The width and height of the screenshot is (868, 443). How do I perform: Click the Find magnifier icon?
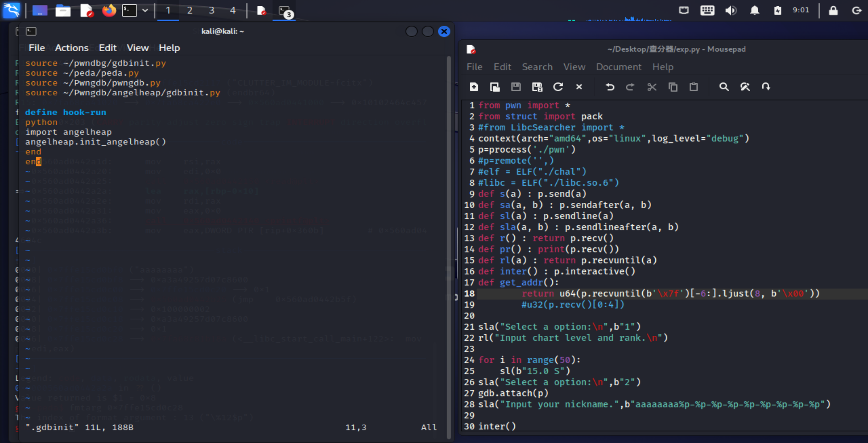coord(724,87)
